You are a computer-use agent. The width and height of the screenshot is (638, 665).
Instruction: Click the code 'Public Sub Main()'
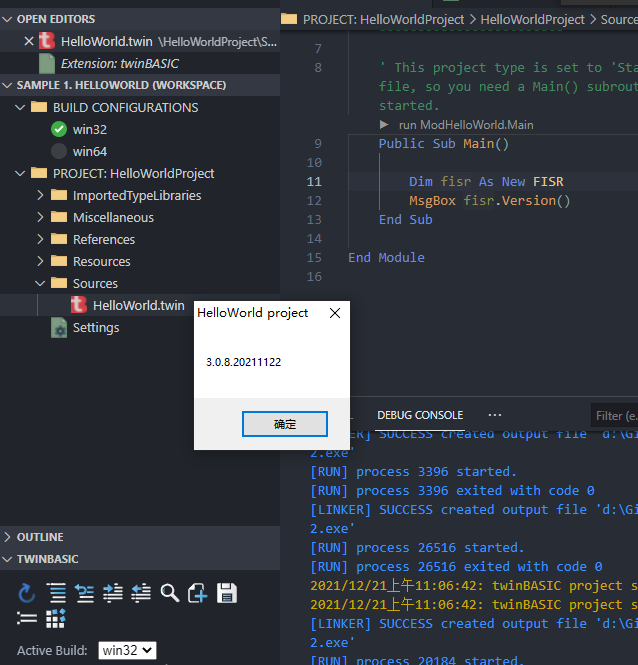pyautogui.click(x=443, y=144)
